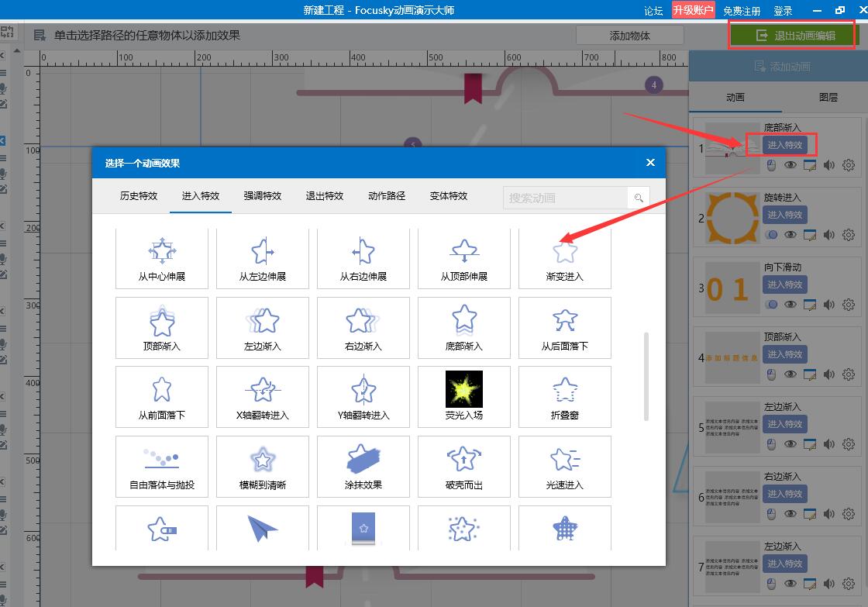
Task: Switch to the 动作路径 tab
Action: pyautogui.click(x=387, y=196)
